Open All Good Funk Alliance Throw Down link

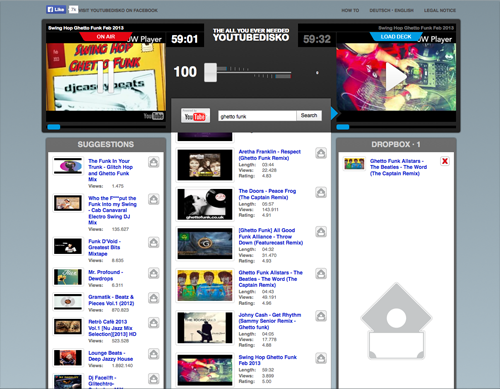click(x=271, y=236)
